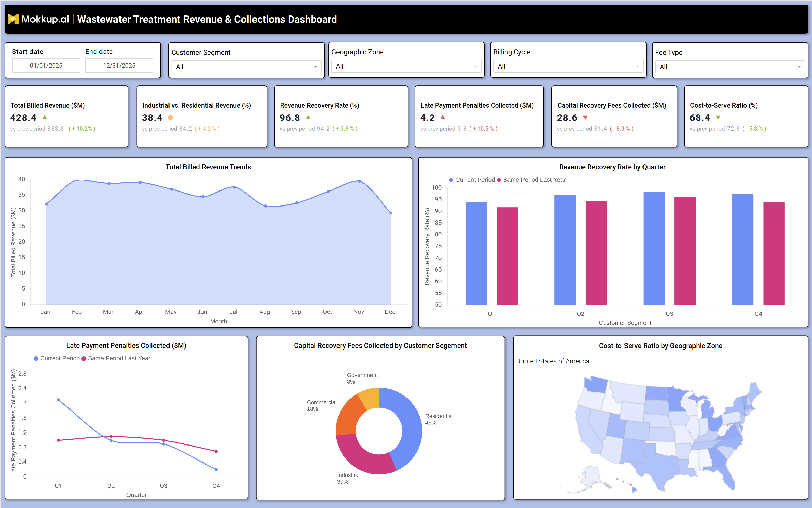Click Q4 Same Period Last Year point in Late Payment chart
The height and width of the screenshot is (508, 812).
[216, 451]
